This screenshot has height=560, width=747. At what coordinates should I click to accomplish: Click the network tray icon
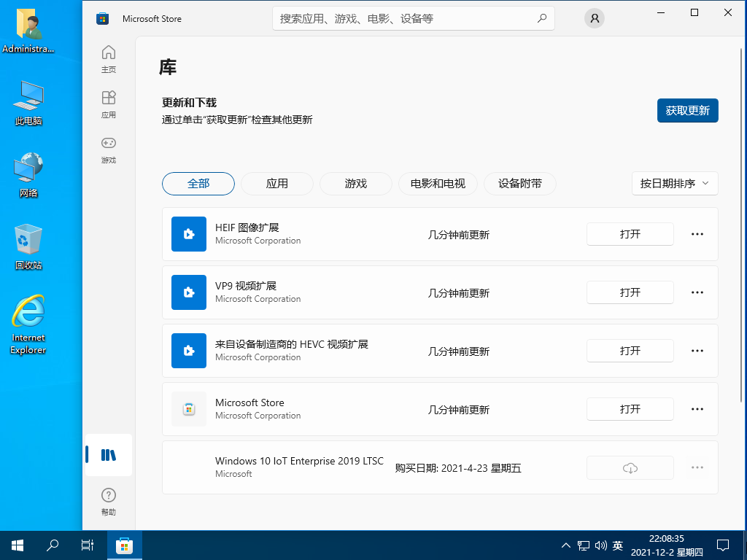pyautogui.click(x=584, y=545)
